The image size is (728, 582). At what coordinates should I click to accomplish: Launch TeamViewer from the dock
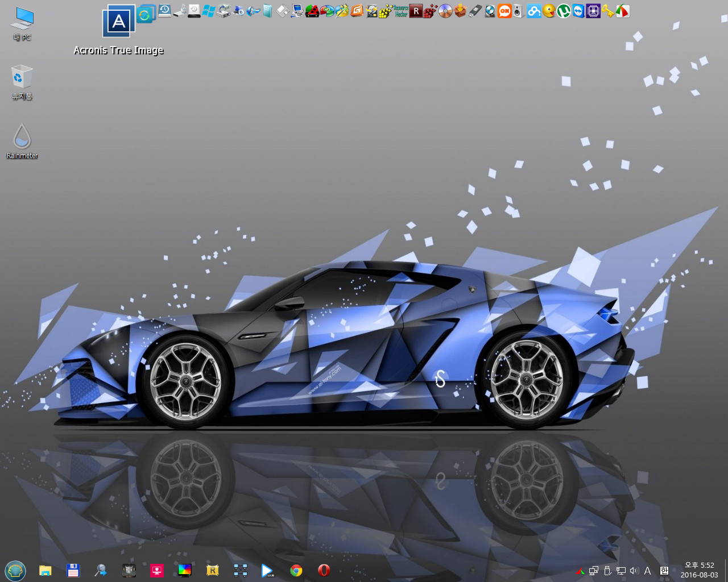(x=578, y=11)
